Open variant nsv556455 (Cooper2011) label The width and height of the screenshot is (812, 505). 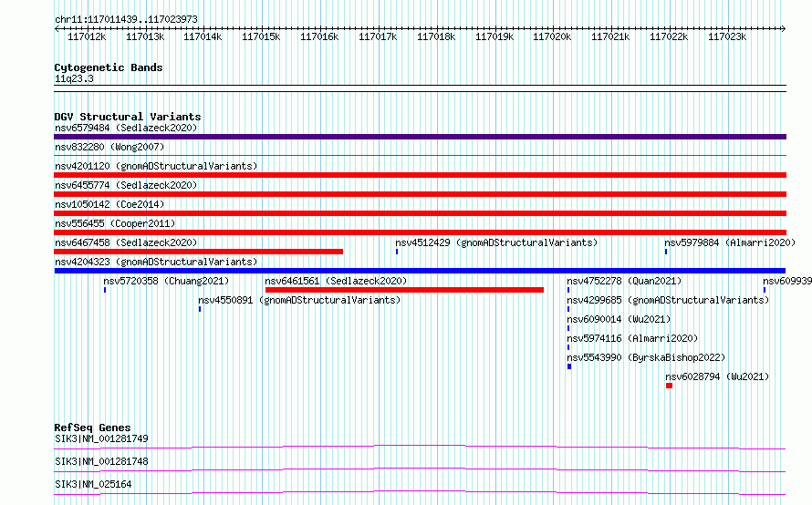[x=115, y=223]
